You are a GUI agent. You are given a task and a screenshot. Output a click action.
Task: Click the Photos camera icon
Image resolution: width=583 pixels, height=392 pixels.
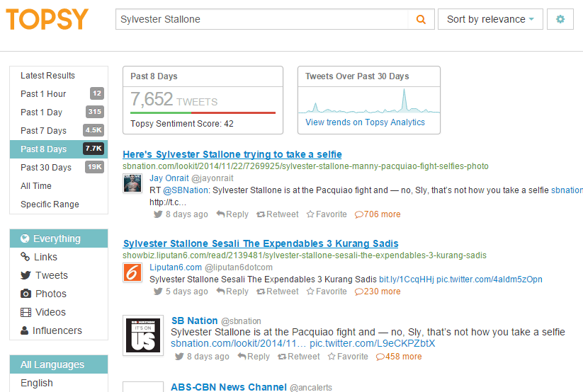(26, 294)
